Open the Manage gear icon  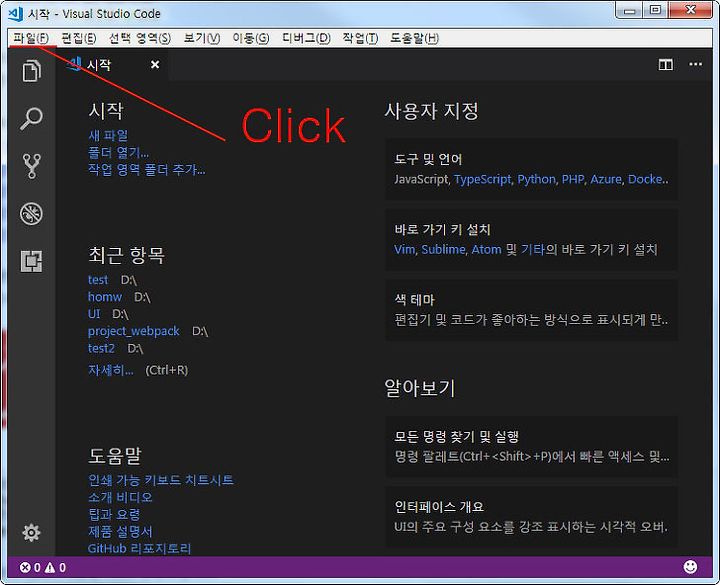31,533
